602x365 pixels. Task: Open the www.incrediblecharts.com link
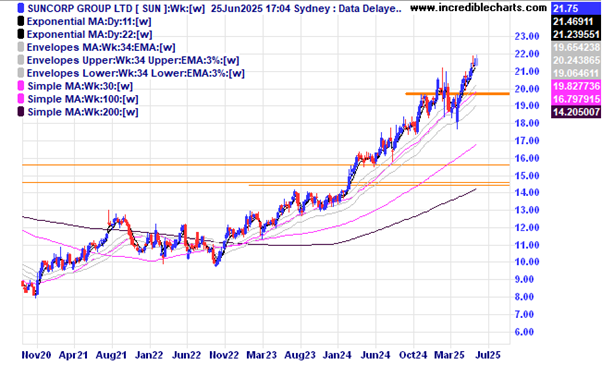[x=478, y=7]
